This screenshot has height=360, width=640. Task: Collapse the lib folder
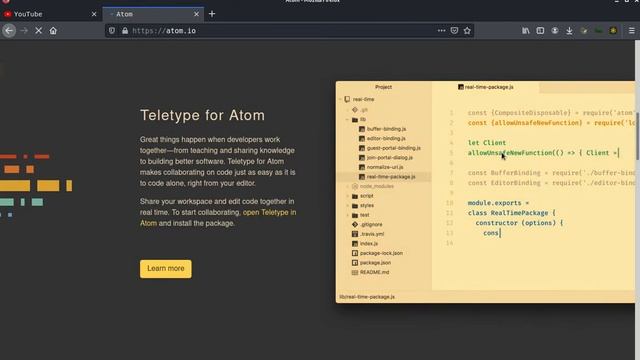tap(347, 120)
